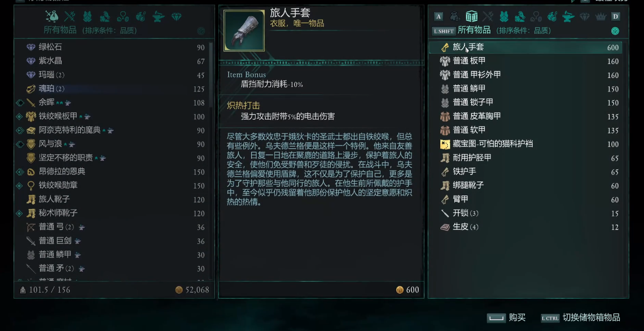Image resolution: width=644 pixels, height=331 pixels.
Task: Toggle sort order icon in merchant panel
Action: coord(615,31)
